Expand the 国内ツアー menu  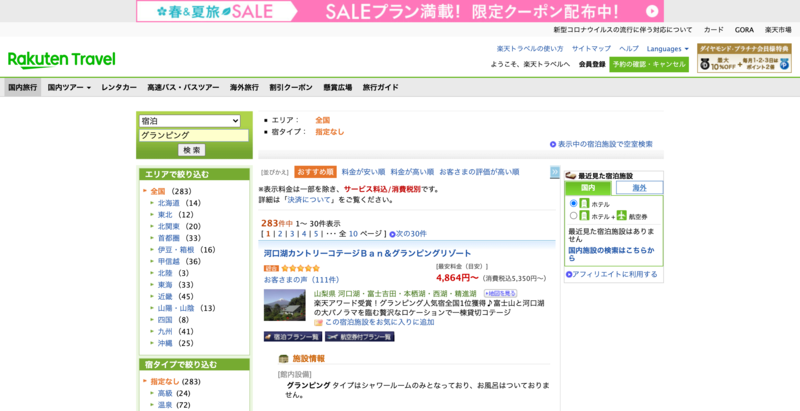tap(69, 87)
